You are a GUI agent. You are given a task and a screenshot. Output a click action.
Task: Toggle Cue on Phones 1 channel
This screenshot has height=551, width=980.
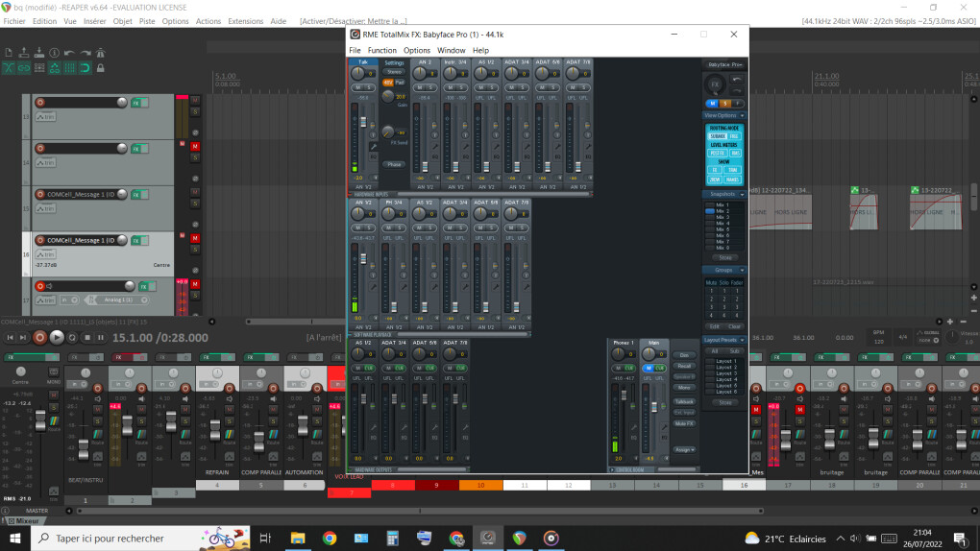628,368
